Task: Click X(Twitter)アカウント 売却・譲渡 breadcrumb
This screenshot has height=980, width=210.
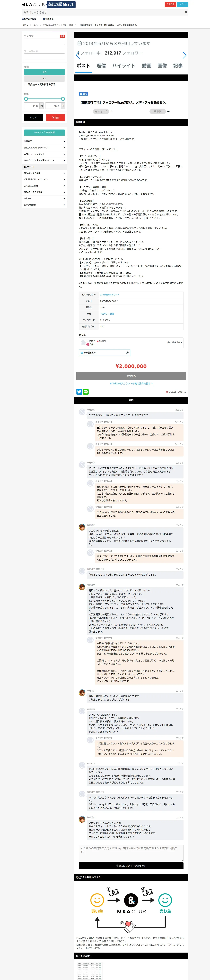Action: 58,25
